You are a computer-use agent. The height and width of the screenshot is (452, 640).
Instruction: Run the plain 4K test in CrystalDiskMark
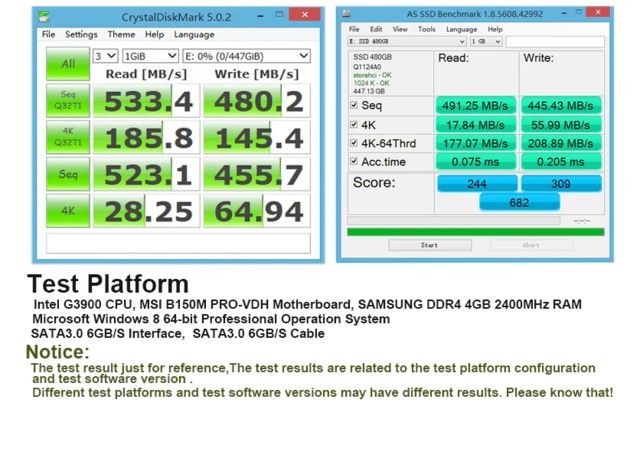(x=68, y=211)
